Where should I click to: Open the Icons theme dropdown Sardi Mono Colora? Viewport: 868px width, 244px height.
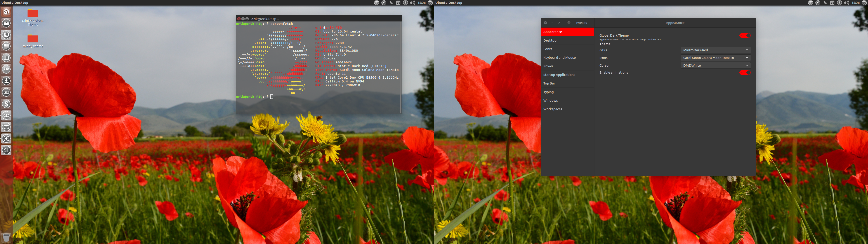click(716, 58)
